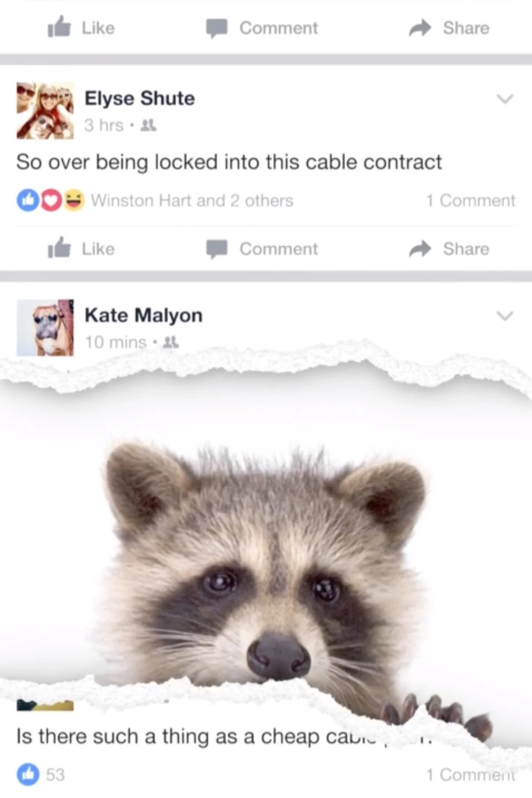Open the raccoon image in Kate's post
532x798 pixels.
266,556
